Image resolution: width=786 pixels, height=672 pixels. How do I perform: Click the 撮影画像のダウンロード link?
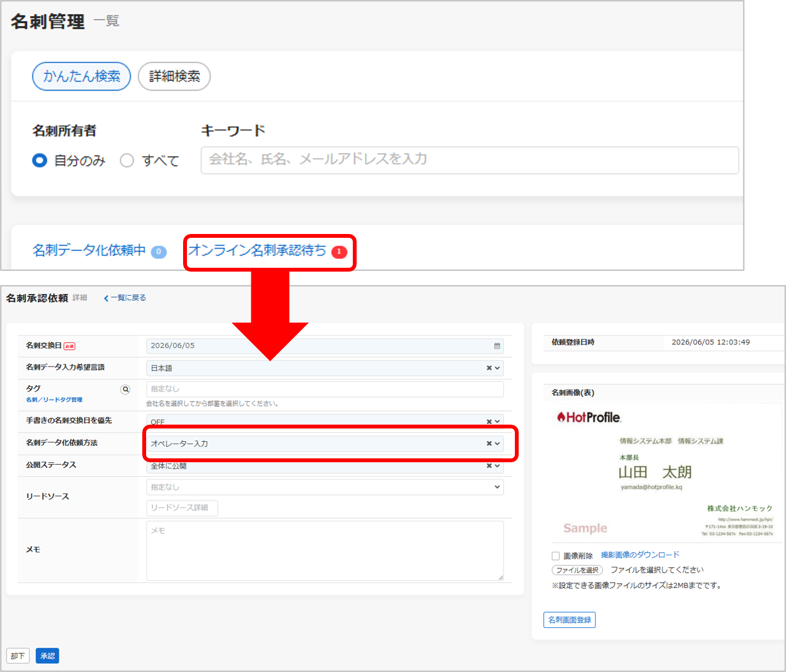pyautogui.click(x=640, y=555)
